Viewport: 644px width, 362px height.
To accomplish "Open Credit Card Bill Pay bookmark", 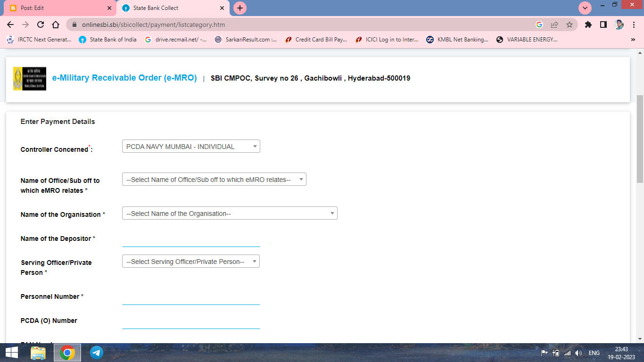I will click(316, 40).
